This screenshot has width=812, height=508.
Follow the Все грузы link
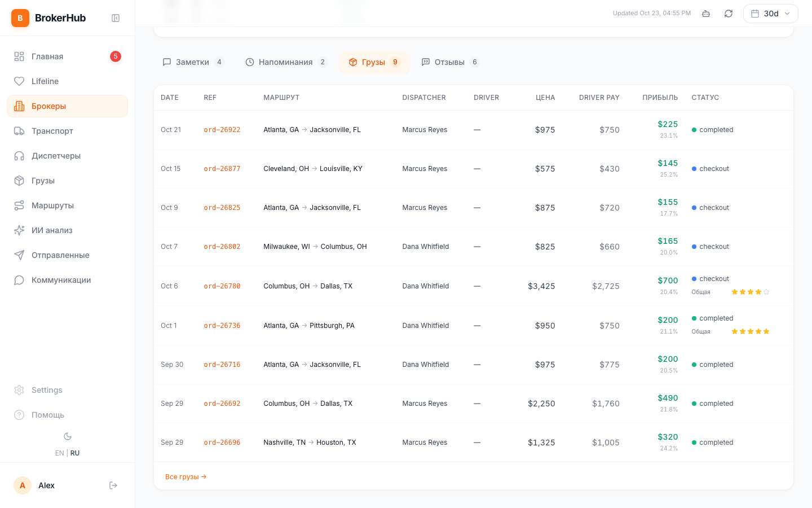tap(186, 477)
